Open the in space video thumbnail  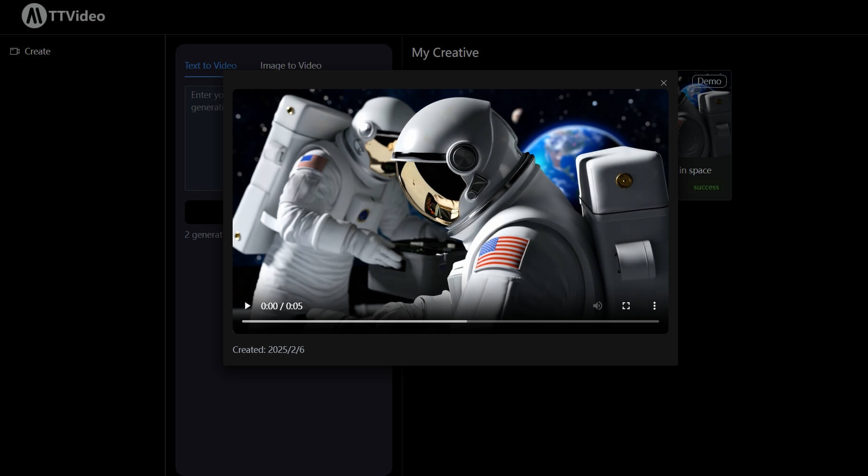point(704,114)
